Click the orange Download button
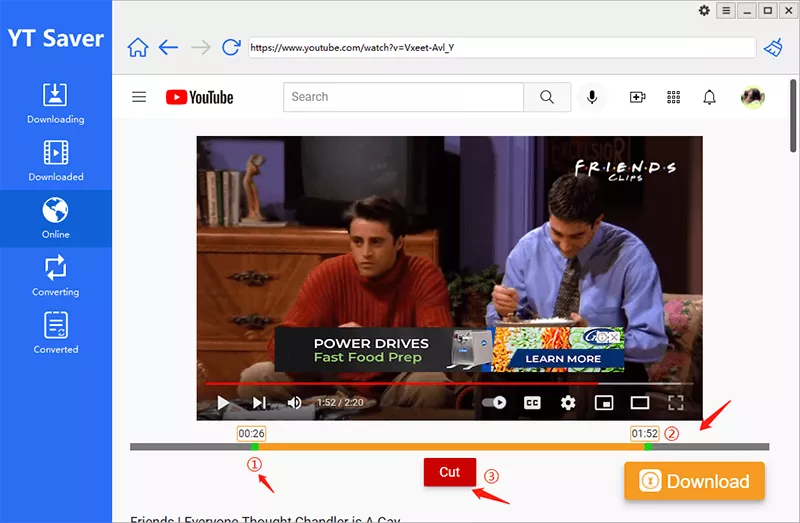This screenshot has width=800, height=523. click(x=694, y=481)
